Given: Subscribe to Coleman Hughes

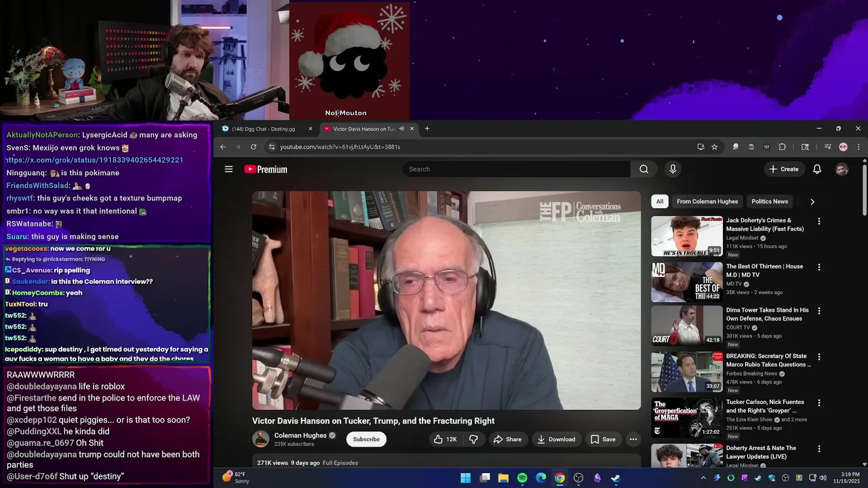Looking at the screenshot, I should click(x=366, y=439).
